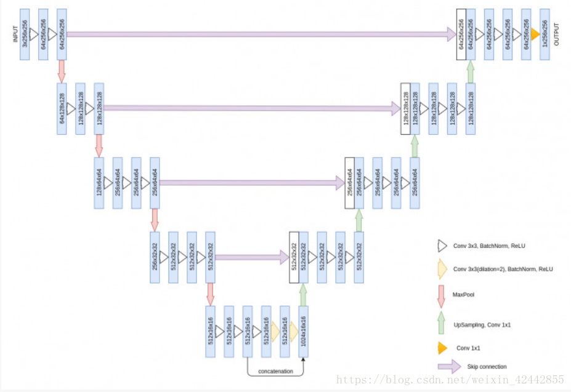Click the concatenation label
Screen dimensions: 571x392
(x=276, y=371)
